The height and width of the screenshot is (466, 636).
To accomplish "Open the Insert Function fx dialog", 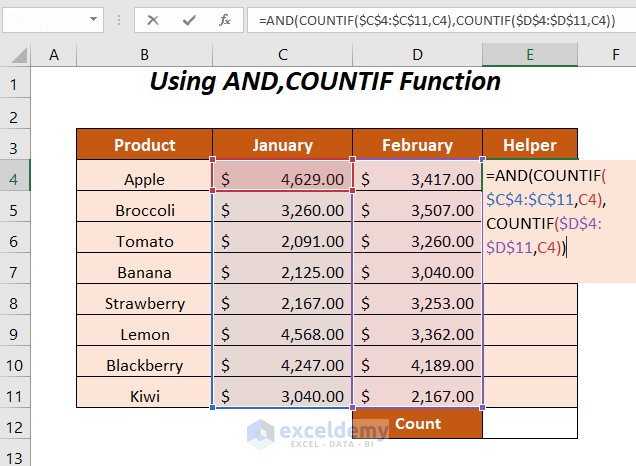I will (225, 19).
